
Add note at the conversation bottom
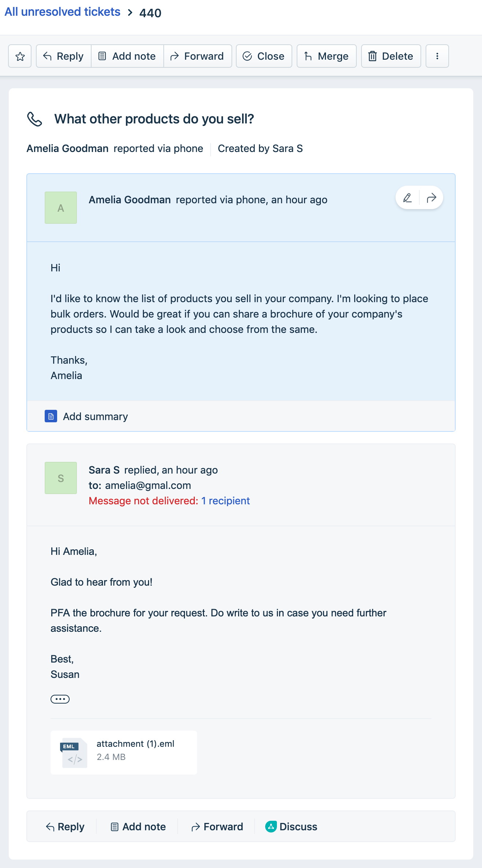point(138,827)
